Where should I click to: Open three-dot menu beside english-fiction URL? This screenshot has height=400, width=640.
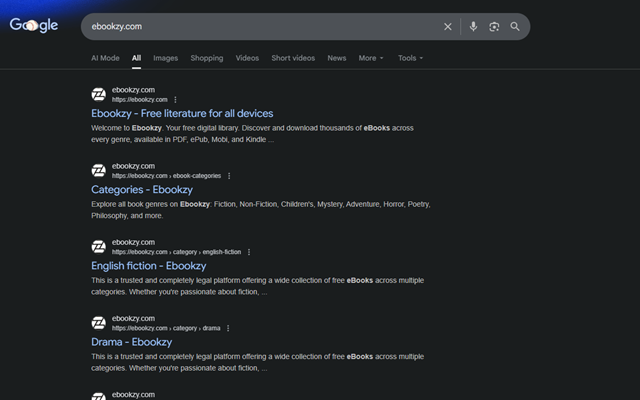(249, 252)
